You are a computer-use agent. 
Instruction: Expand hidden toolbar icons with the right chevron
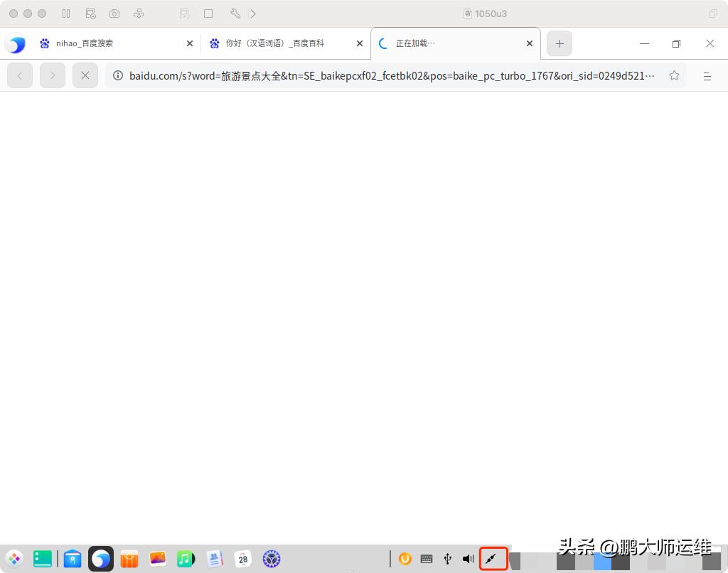click(253, 14)
